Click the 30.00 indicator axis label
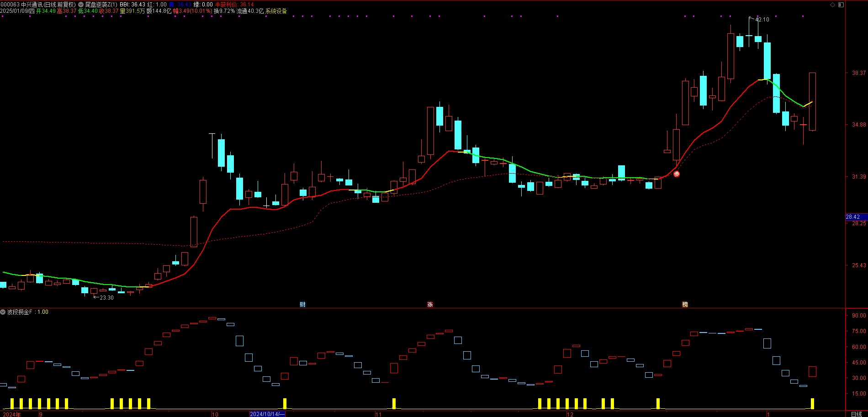This screenshot has width=868, height=417. pos(859,378)
